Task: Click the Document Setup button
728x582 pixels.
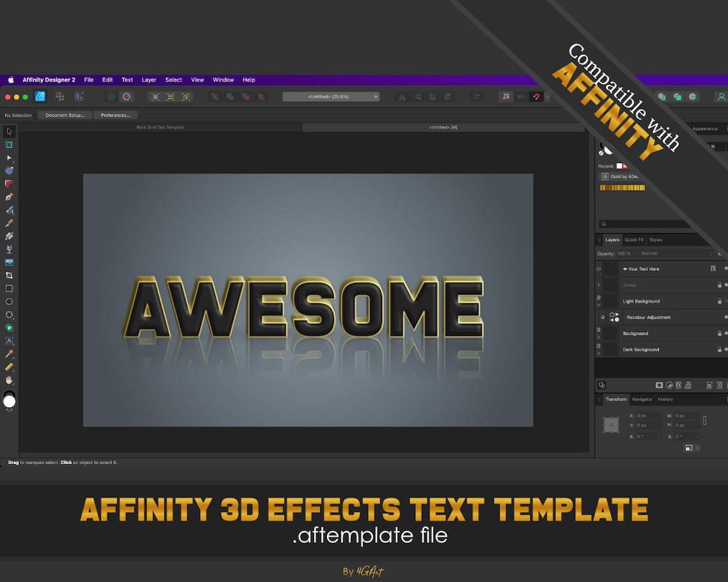Action: [65, 115]
